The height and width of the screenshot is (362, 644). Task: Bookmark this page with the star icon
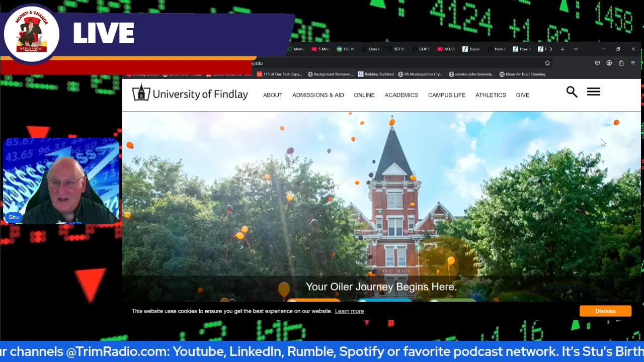point(547,63)
